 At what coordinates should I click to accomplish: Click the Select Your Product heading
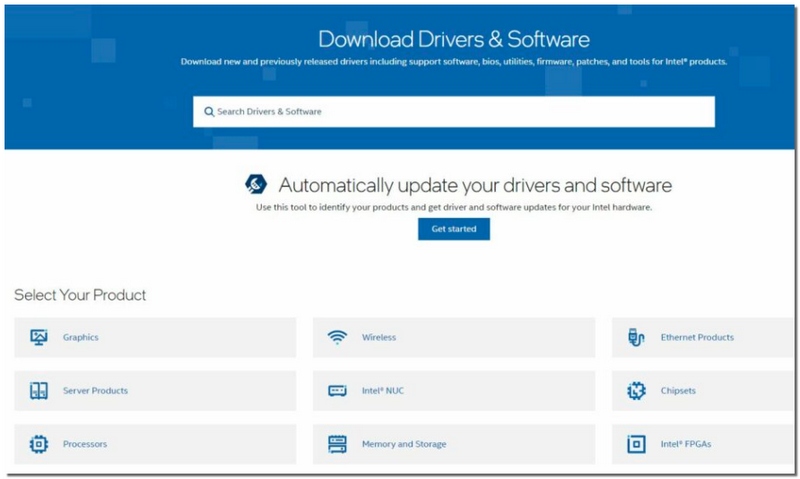[80, 295]
